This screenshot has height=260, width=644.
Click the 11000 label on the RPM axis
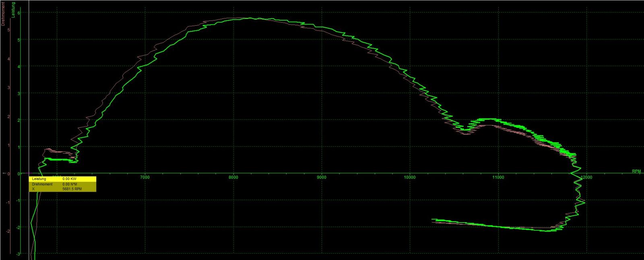coord(498,177)
